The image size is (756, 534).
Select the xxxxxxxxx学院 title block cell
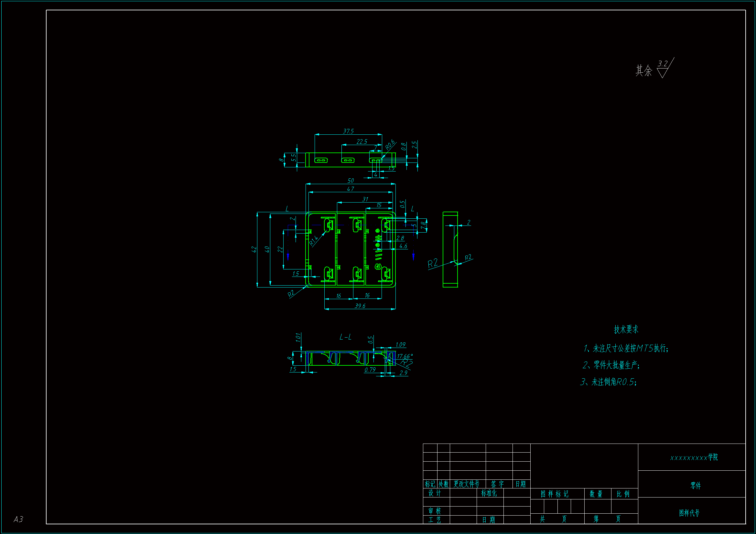(x=694, y=458)
